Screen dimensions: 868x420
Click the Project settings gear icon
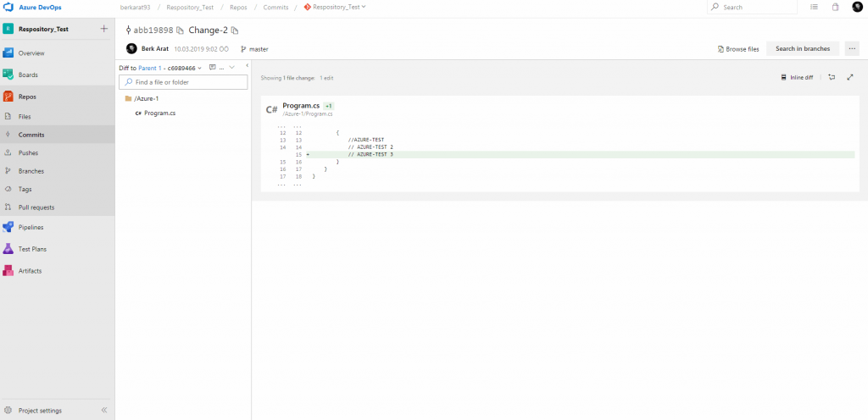[x=8, y=411]
